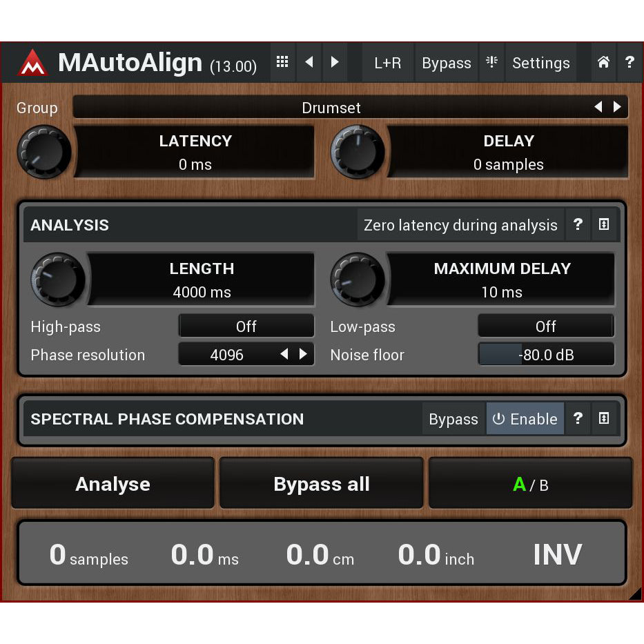Select the L+R channel mode
The width and height of the screenshot is (644, 644).
(387, 62)
